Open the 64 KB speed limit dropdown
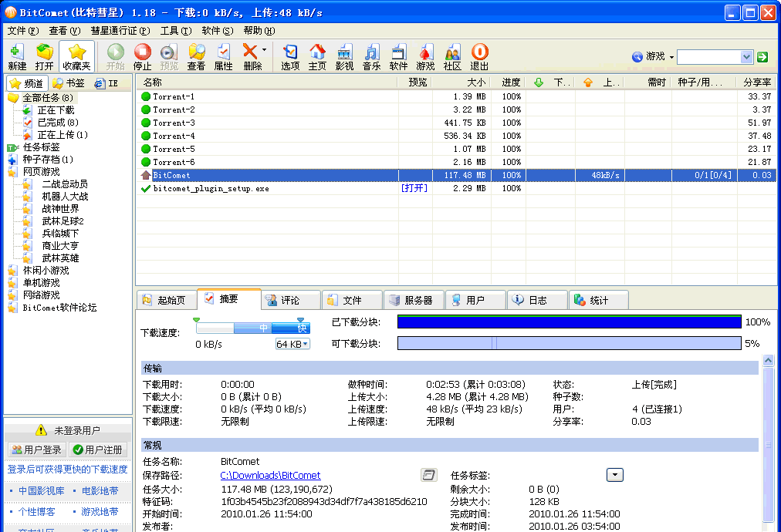This screenshot has height=532, width=781. [292, 344]
